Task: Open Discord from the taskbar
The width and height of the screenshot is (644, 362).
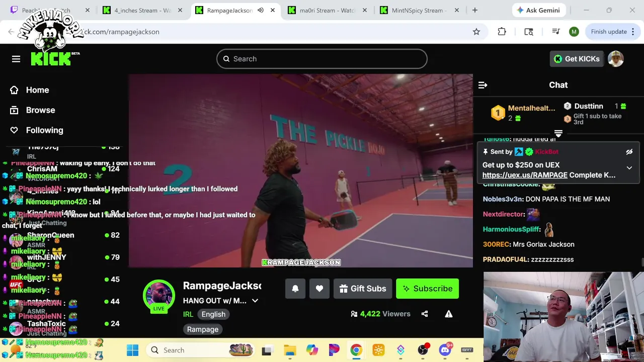Action: click(445, 350)
